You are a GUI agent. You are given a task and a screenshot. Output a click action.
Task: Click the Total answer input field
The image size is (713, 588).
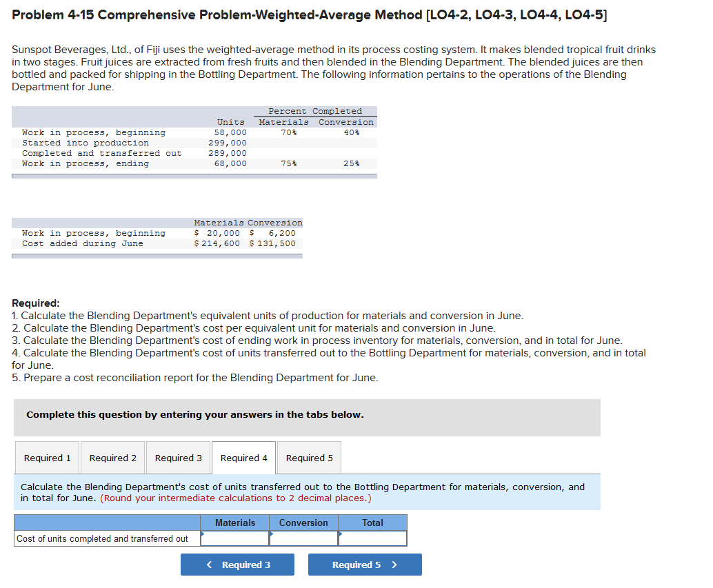(372, 538)
